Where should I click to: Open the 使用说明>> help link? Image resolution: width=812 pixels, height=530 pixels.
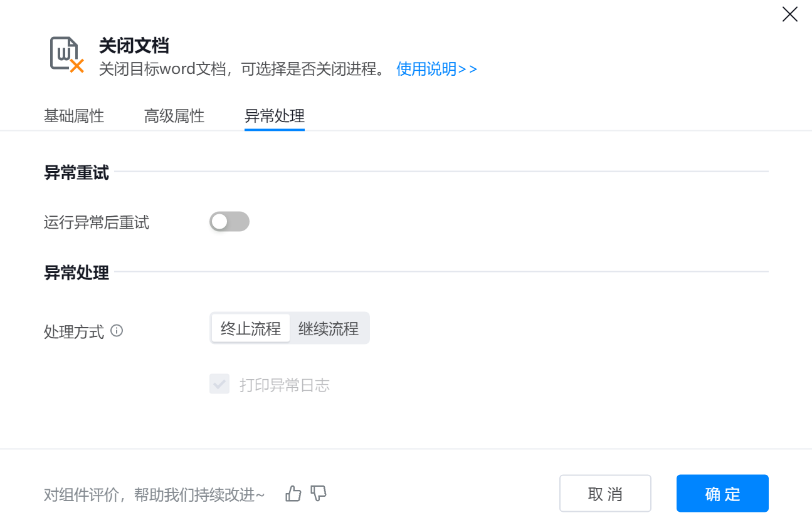[x=436, y=69]
